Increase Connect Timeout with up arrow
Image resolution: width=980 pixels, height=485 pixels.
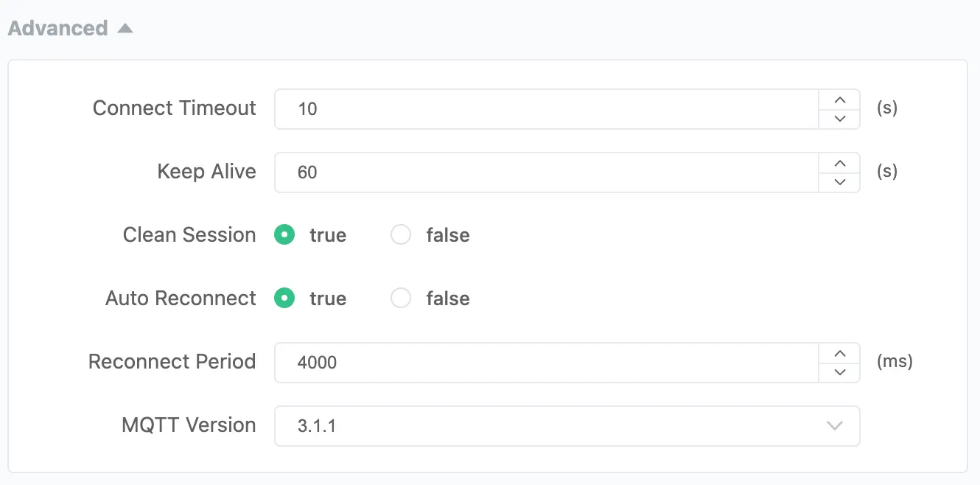pos(839,100)
